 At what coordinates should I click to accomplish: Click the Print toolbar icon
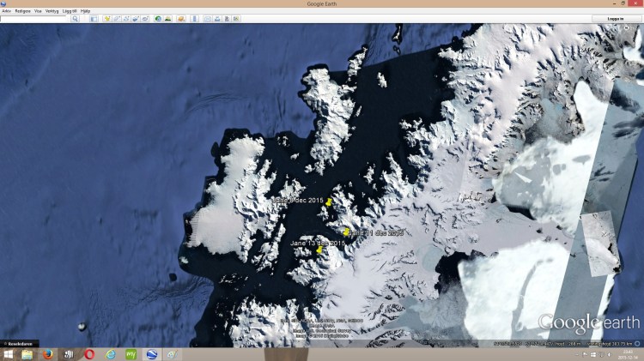coord(217,18)
